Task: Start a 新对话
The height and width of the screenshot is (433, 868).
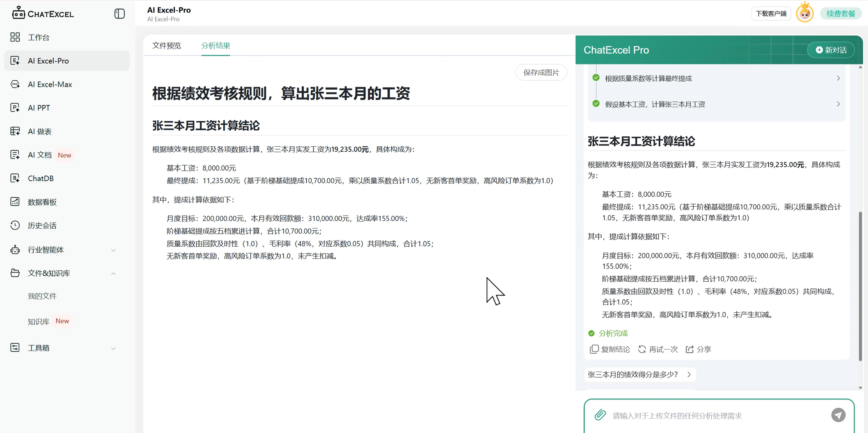Action: point(831,50)
